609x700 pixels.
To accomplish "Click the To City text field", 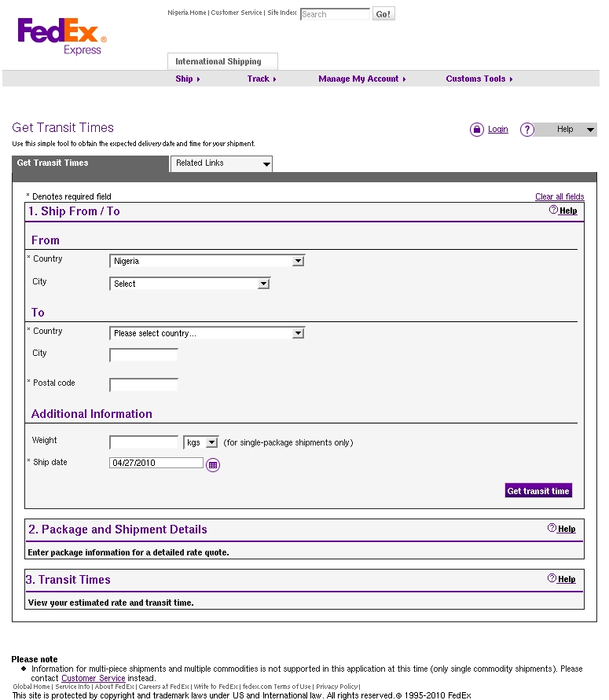I will click(x=144, y=355).
